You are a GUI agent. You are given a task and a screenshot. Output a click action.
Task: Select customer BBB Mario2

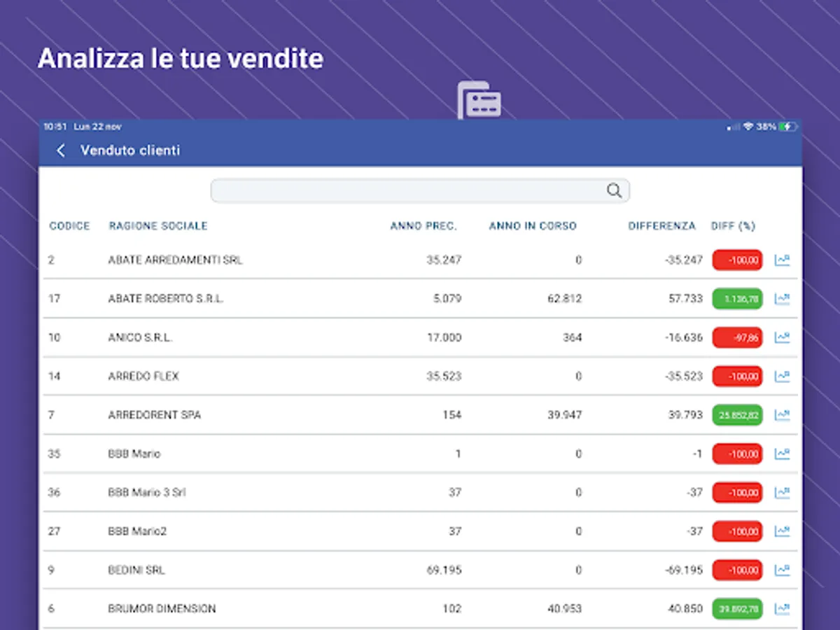point(137,531)
